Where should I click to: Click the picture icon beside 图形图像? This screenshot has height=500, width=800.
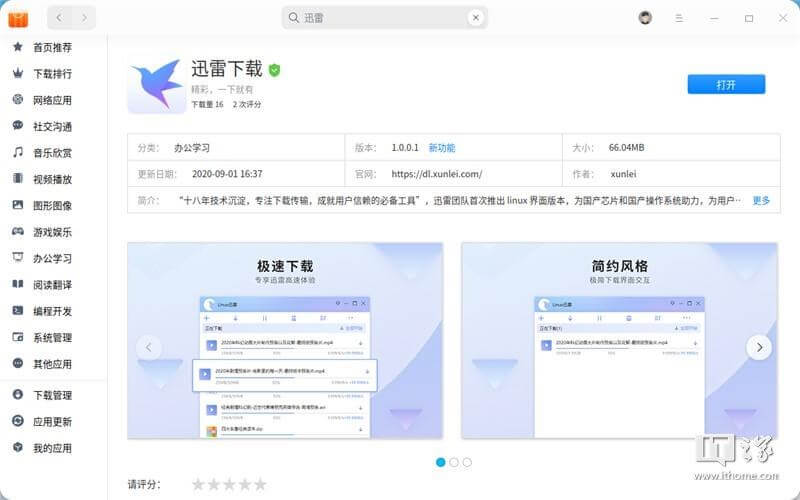[18, 205]
